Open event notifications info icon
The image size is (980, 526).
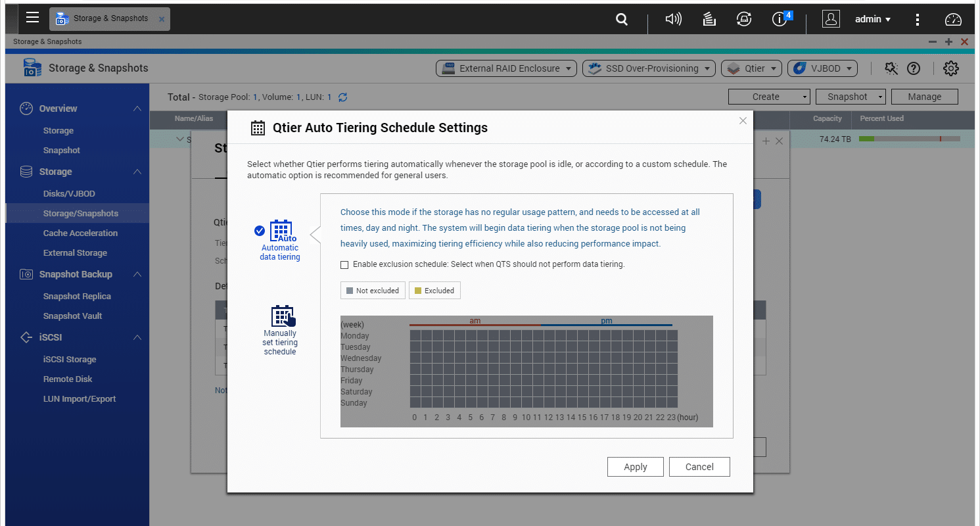pyautogui.click(x=781, y=19)
